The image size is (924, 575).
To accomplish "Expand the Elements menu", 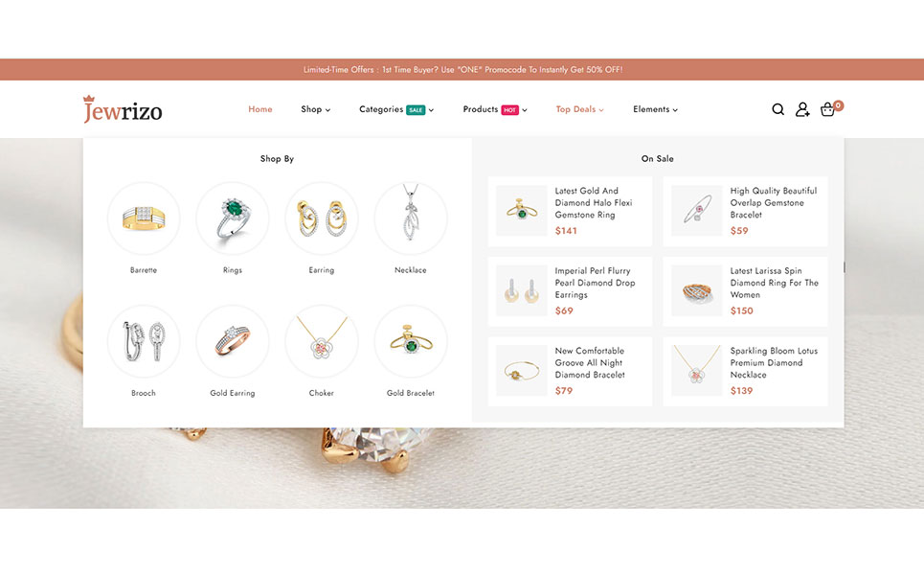I will [655, 109].
